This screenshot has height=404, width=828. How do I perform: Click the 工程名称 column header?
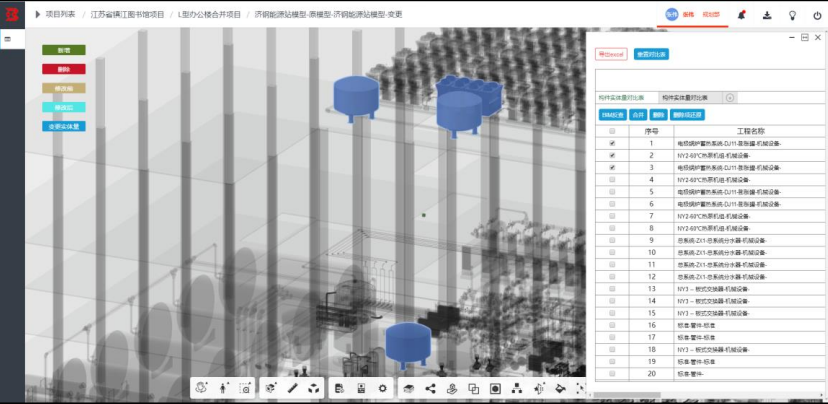click(750, 131)
